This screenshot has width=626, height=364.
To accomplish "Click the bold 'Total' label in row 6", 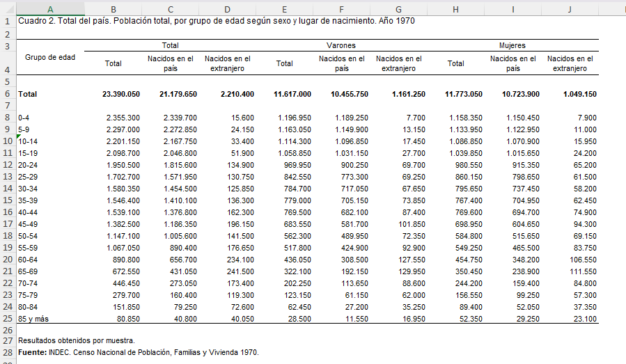I will 28,94.
